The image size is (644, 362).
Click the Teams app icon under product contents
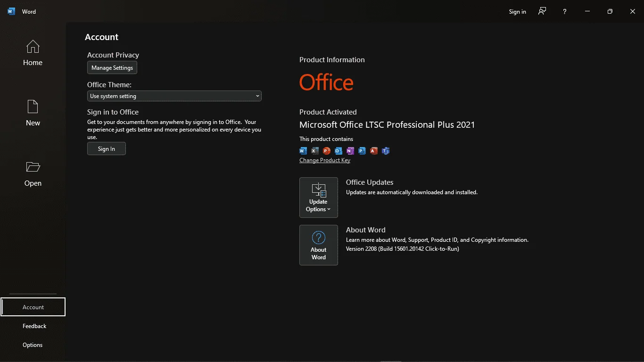tap(386, 151)
